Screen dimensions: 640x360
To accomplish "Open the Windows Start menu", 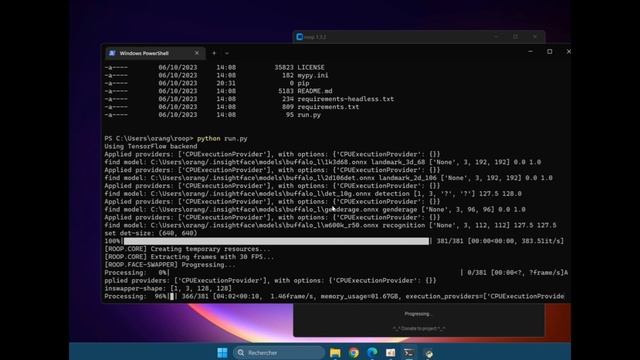I will (222, 353).
